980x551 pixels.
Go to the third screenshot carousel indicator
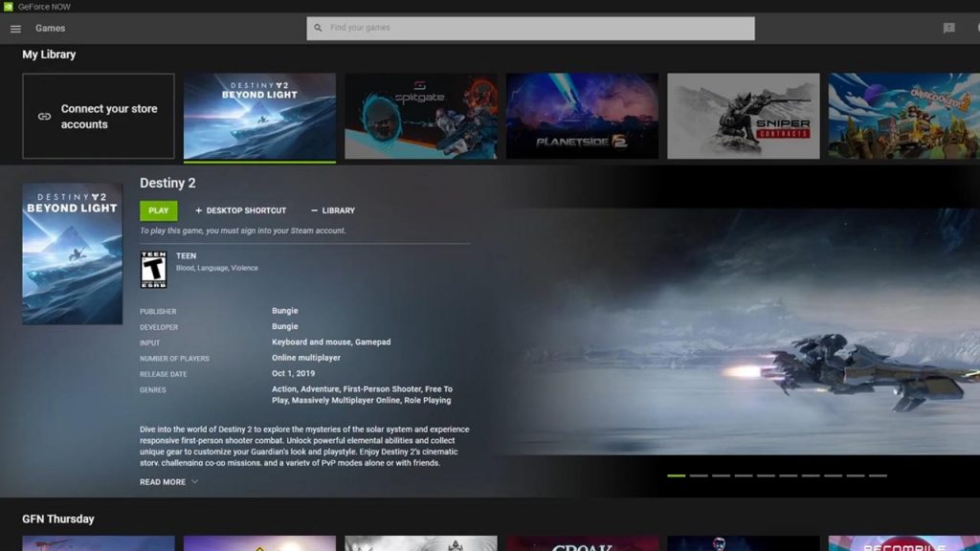coord(722,475)
